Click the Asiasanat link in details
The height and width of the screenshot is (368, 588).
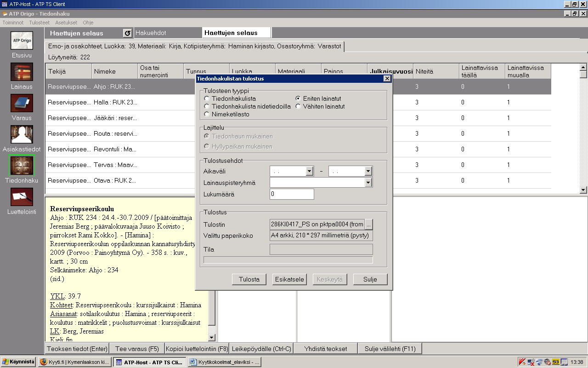[x=63, y=314]
